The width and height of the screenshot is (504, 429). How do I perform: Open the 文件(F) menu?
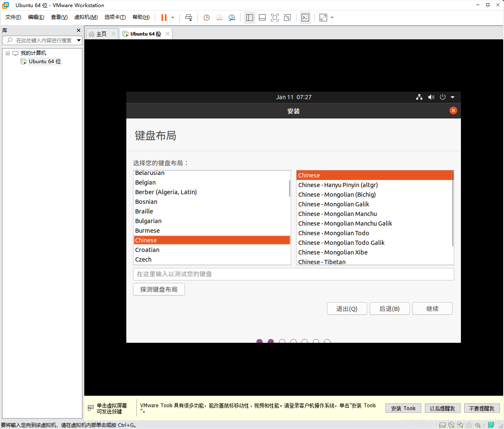point(13,17)
